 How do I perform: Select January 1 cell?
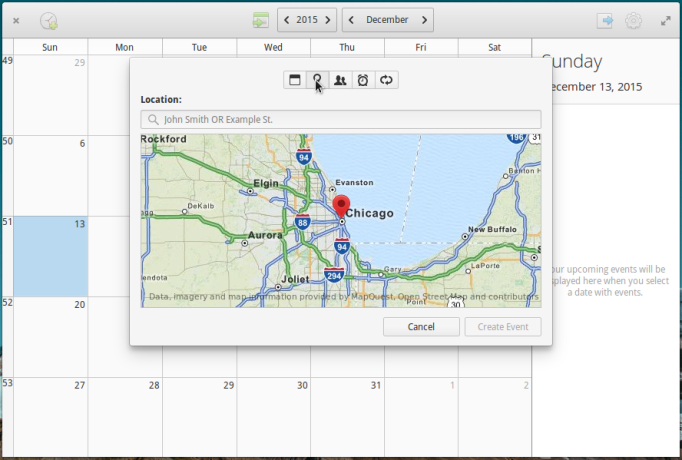tap(421, 417)
